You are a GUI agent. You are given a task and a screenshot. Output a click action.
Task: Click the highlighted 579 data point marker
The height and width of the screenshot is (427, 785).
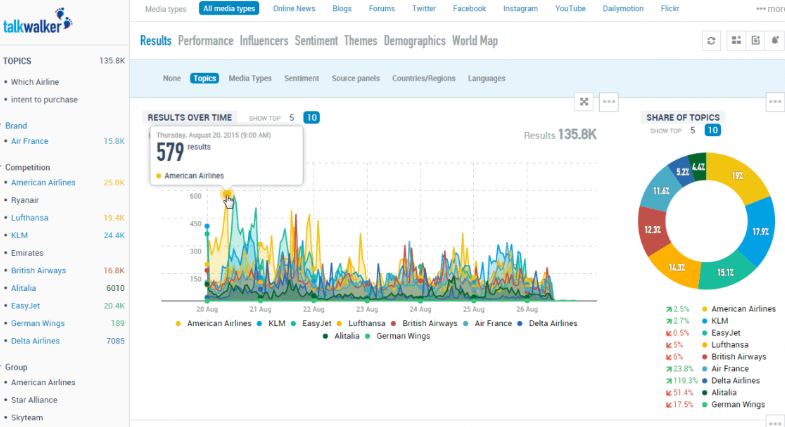pos(227,194)
